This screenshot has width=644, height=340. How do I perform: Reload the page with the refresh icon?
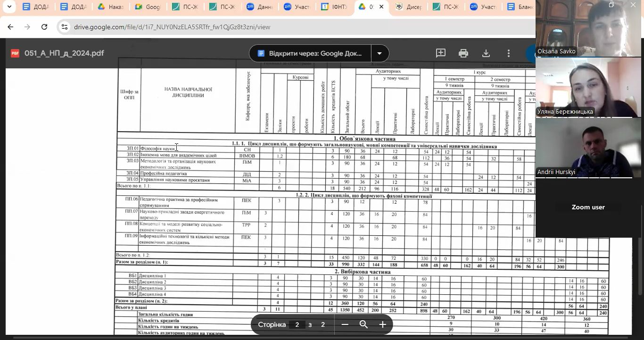(44, 27)
